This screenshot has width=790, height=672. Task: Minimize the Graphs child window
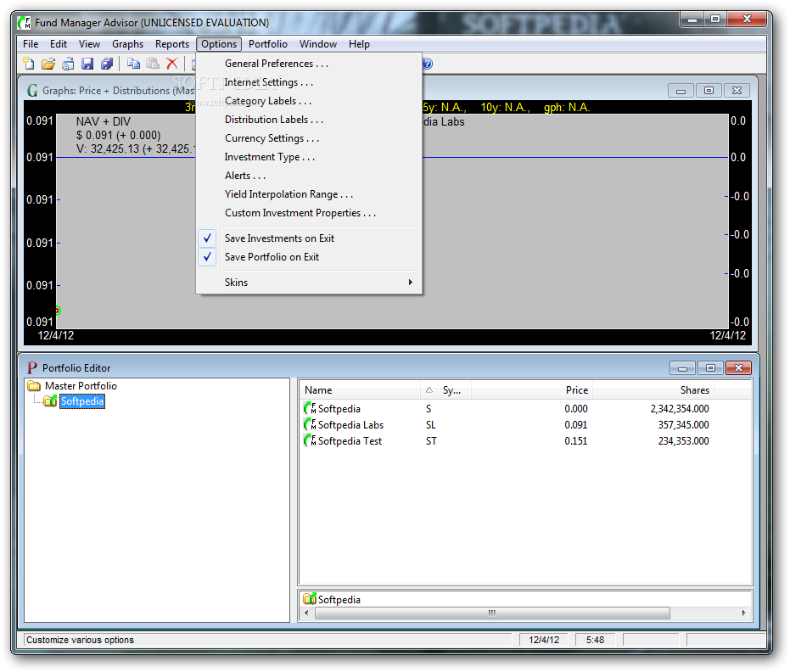point(681,91)
